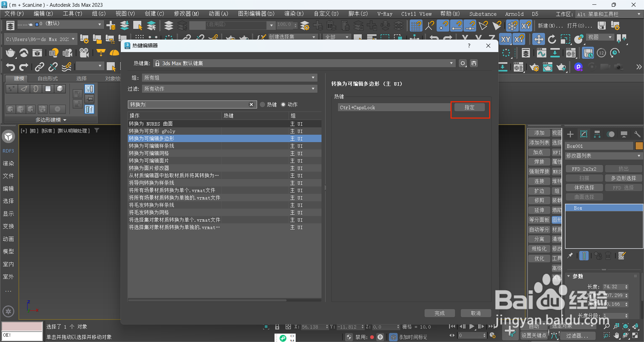The image size is (644, 342).
Task: Click the Zoom Extents cube icon
Action: 626,327
